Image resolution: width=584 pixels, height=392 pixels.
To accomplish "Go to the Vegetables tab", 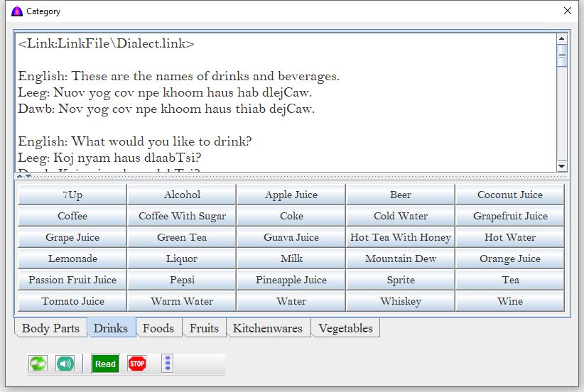I will 345,328.
